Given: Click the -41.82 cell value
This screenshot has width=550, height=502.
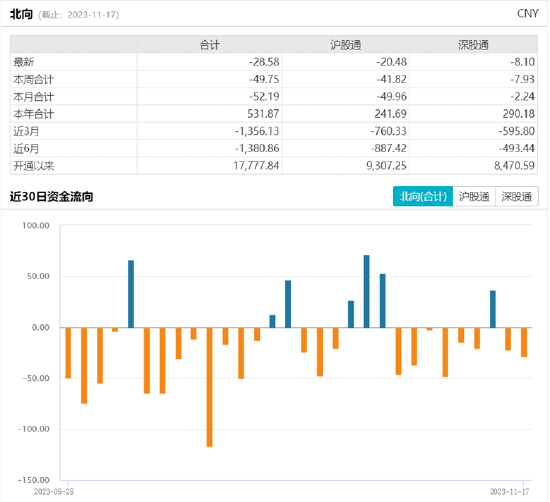Looking at the screenshot, I should coord(391,79).
